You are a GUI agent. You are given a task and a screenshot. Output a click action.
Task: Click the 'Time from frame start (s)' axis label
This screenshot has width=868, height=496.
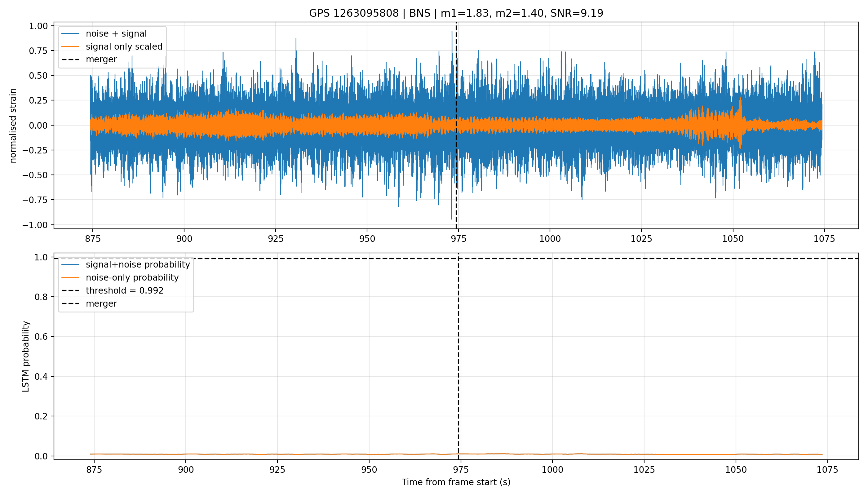coord(456,482)
